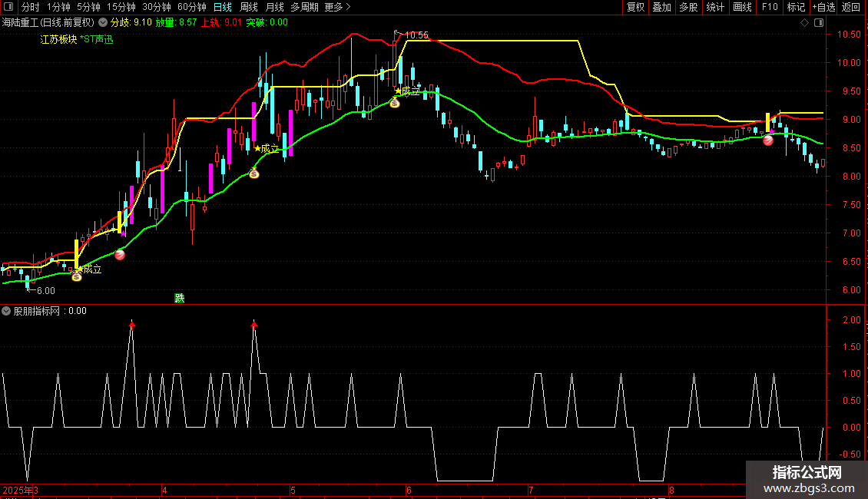Click the 复权 button
This screenshot has height=499, width=868.
[635, 7]
